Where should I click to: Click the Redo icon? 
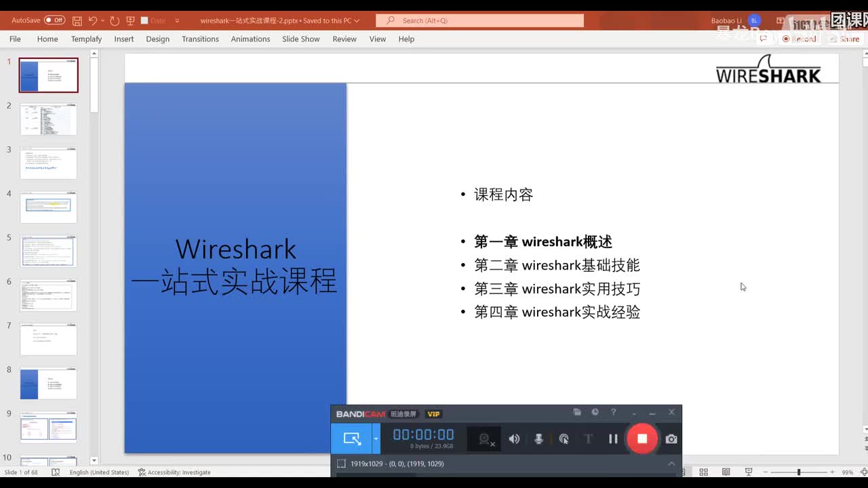[114, 20]
